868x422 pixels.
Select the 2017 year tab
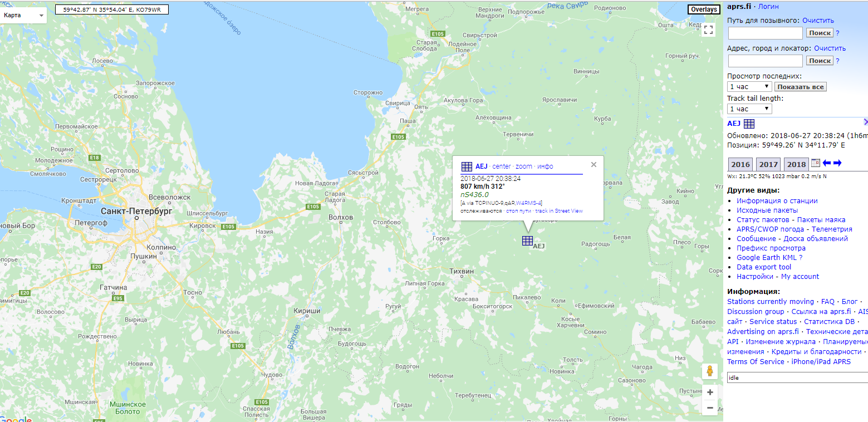click(768, 164)
